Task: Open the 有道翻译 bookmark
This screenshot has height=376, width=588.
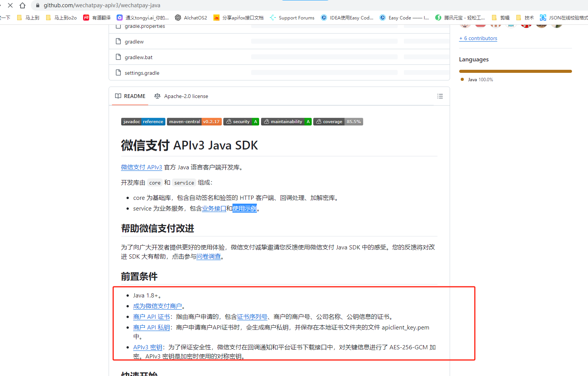Action: coord(97,18)
